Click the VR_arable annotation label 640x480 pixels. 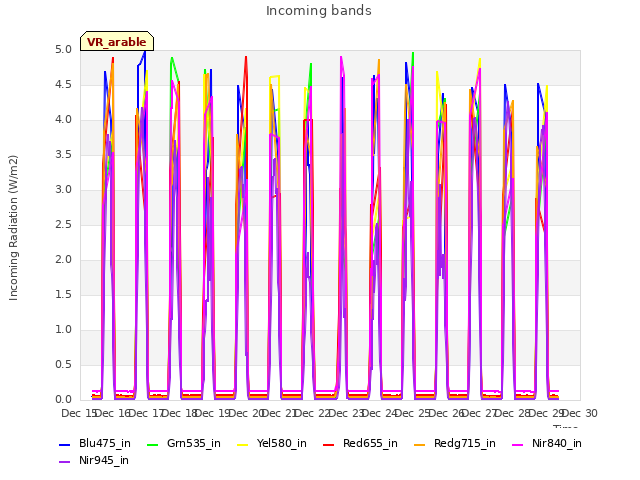coord(117,41)
